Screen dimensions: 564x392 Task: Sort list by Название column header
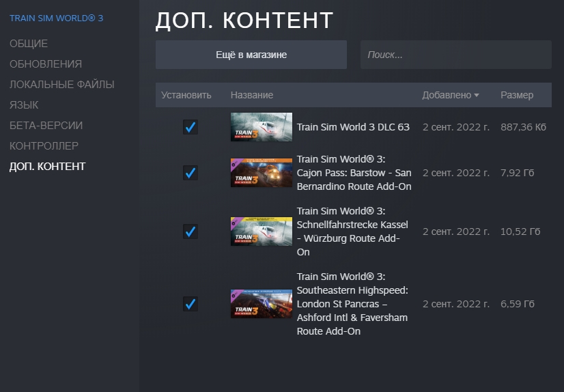(x=252, y=96)
